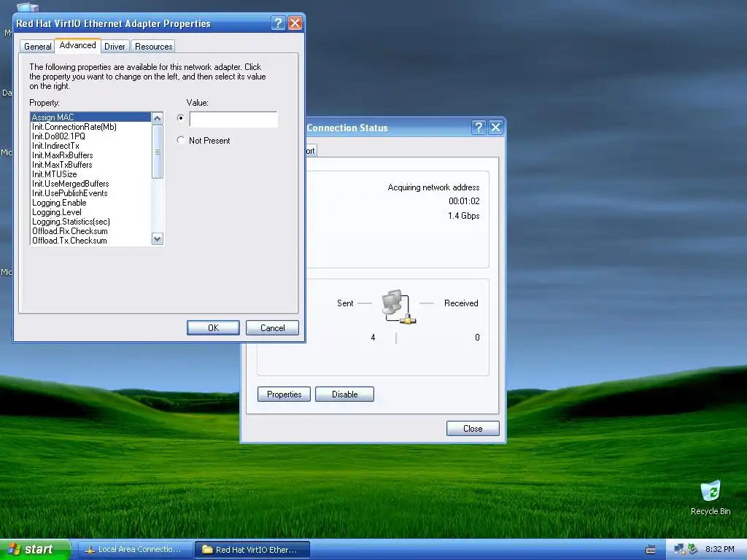Screen dimensions: 747x560
Task: Click Close button in Connection Status window
Action: (x=473, y=429)
